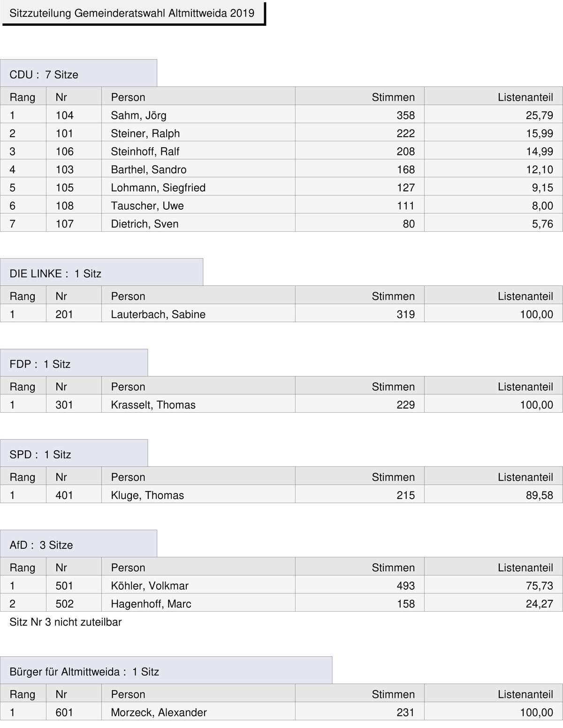Select the row for Sahm, Jörg
This screenshot has height=728, width=563.
pyautogui.click(x=281, y=114)
